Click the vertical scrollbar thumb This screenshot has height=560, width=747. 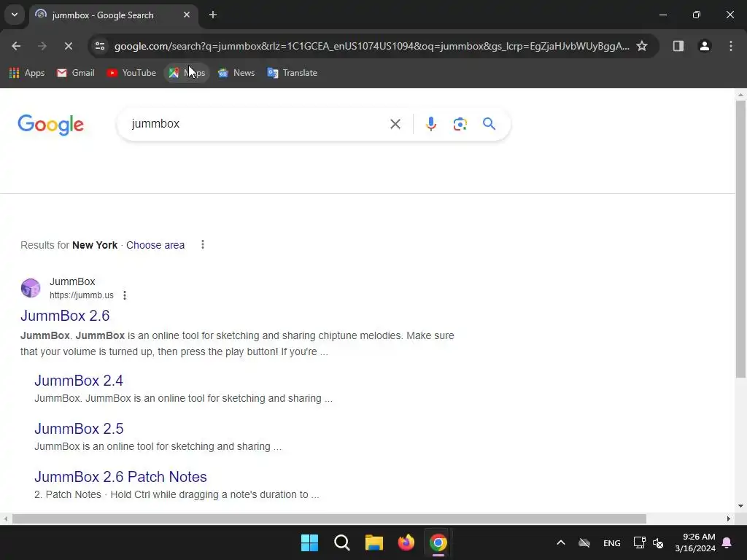(740, 238)
